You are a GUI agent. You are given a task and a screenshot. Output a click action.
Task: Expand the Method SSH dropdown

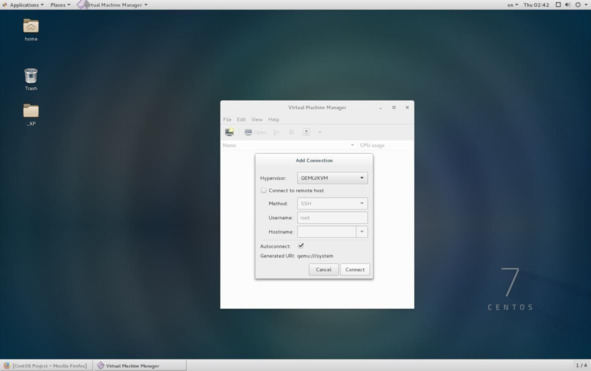pos(332,204)
